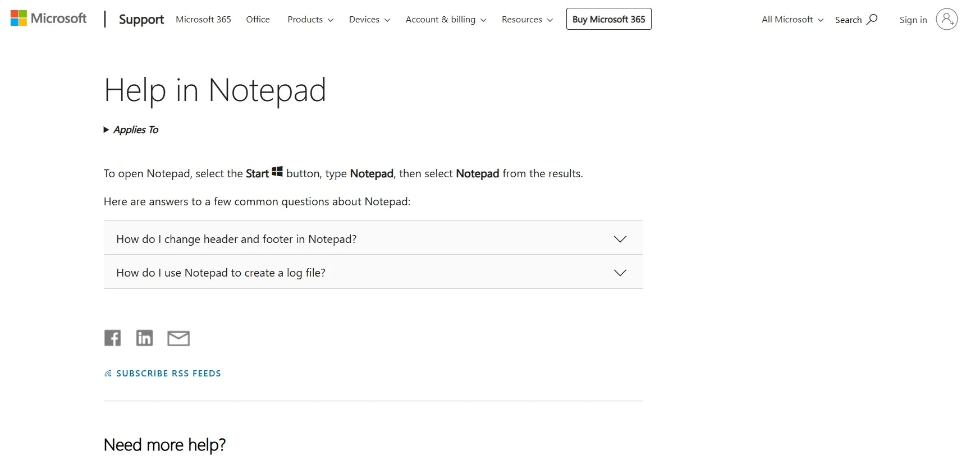Go to Microsoft 365 nav item
980x460 pixels.
point(203,20)
